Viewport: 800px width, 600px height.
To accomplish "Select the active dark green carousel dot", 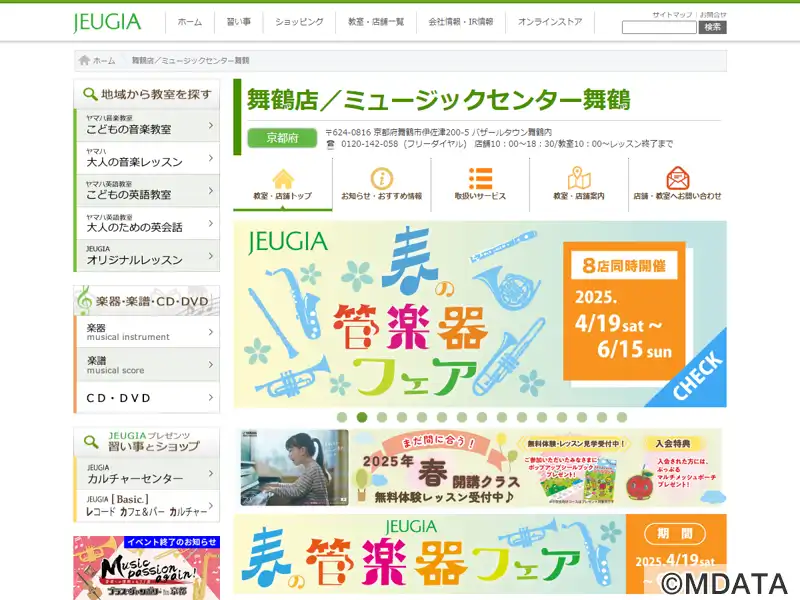I will [x=362, y=417].
